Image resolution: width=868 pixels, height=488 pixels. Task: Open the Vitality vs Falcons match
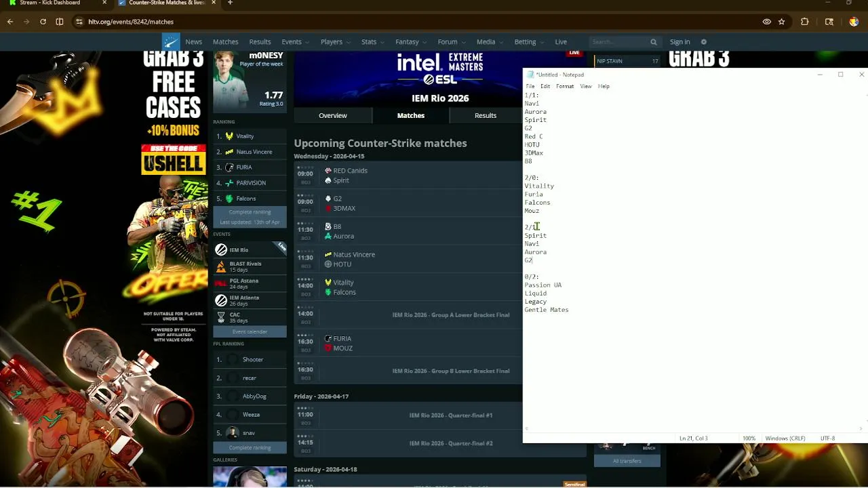(408, 287)
